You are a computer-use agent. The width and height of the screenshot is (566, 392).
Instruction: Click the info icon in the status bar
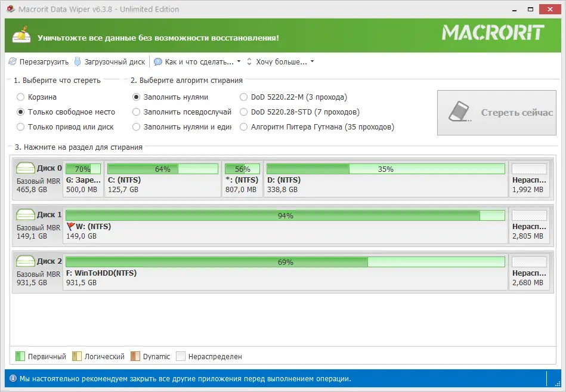pos(13,378)
